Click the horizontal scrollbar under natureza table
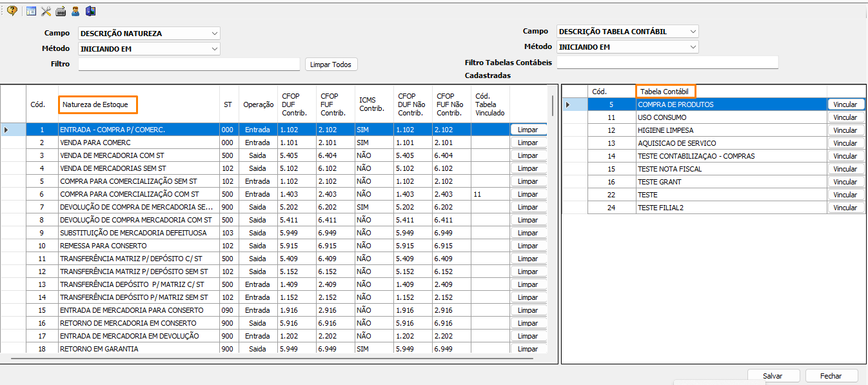 point(272,358)
